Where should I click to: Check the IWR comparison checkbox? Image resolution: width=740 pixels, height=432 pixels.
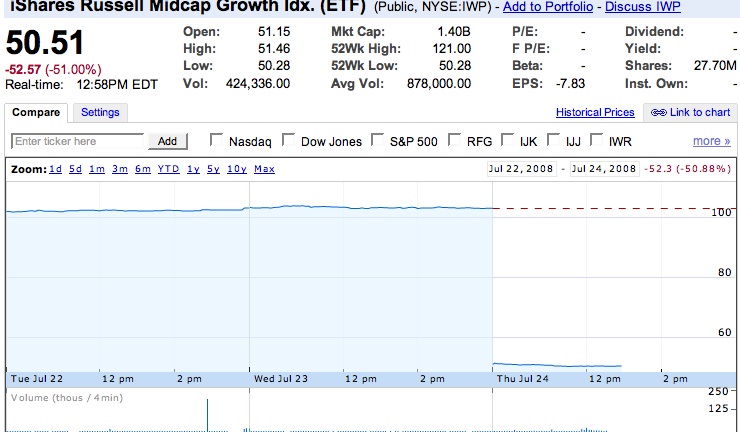(597, 141)
